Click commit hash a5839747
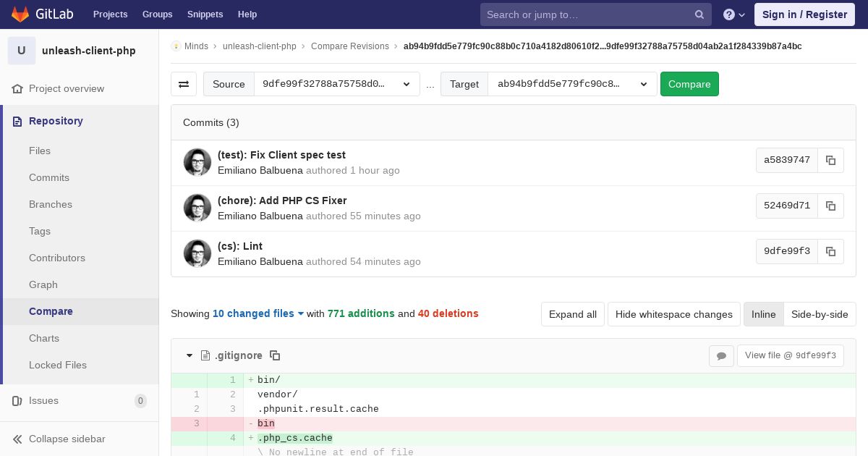Image resolution: width=868 pixels, height=456 pixels. [787, 160]
